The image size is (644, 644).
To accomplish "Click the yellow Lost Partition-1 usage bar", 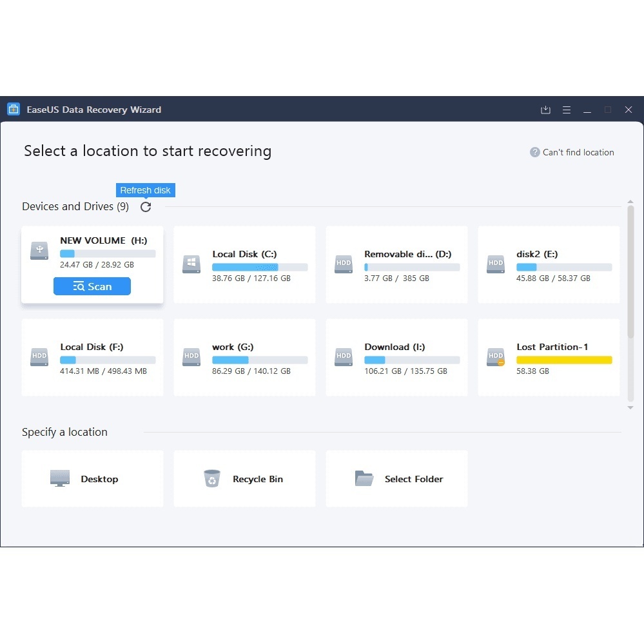I will 564,360.
